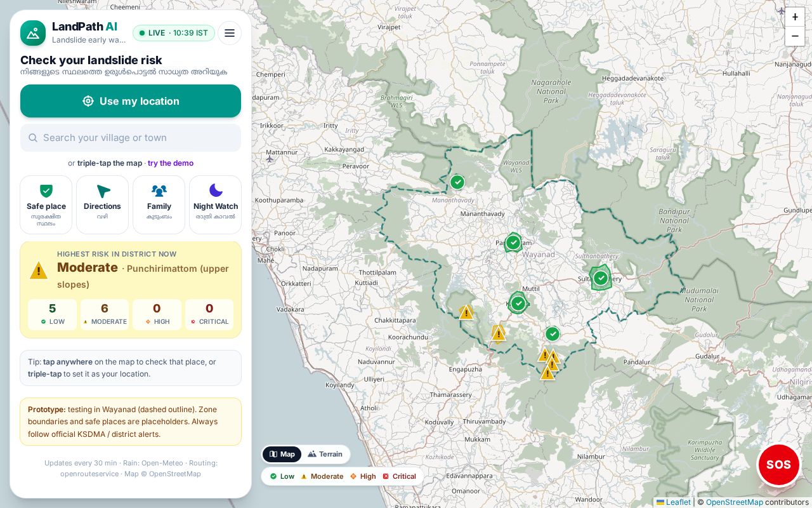Click the Low legend entry
Image resolution: width=812 pixels, height=508 pixels.
click(x=282, y=476)
